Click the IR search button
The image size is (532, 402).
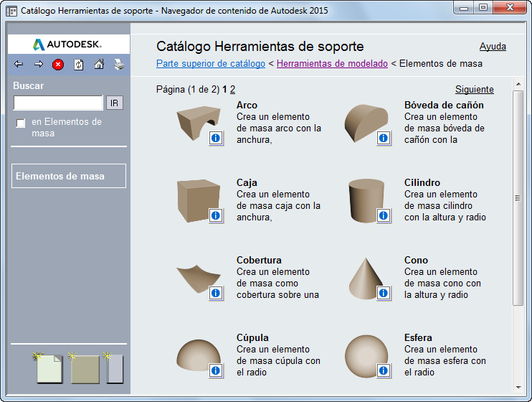(x=115, y=103)
